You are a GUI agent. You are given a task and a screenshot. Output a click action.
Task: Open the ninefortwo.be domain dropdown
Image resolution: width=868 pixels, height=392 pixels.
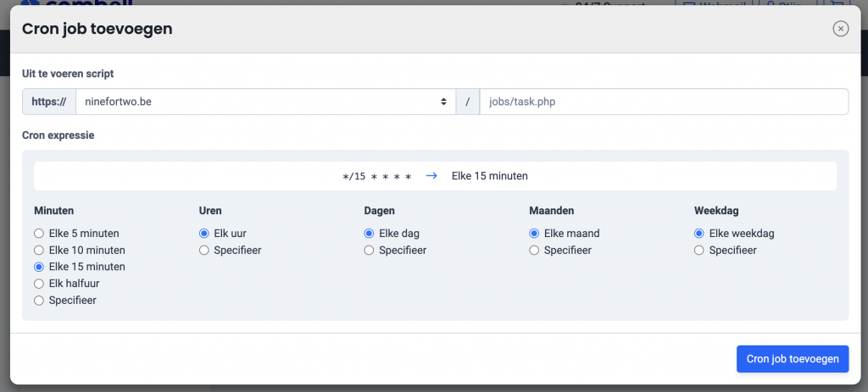tap(265, 102)
